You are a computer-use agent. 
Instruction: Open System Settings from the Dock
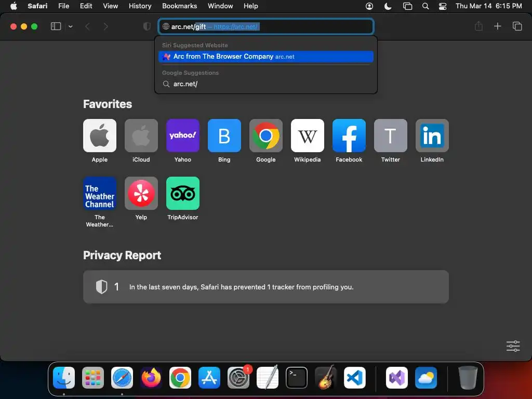(x=238, y=378)
